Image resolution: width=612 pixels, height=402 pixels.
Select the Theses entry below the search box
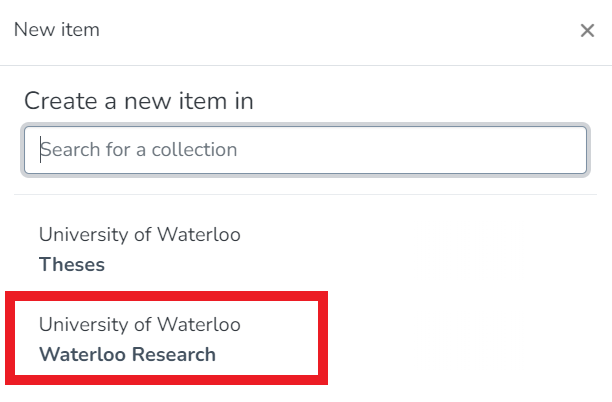click(x=140, y=250)
